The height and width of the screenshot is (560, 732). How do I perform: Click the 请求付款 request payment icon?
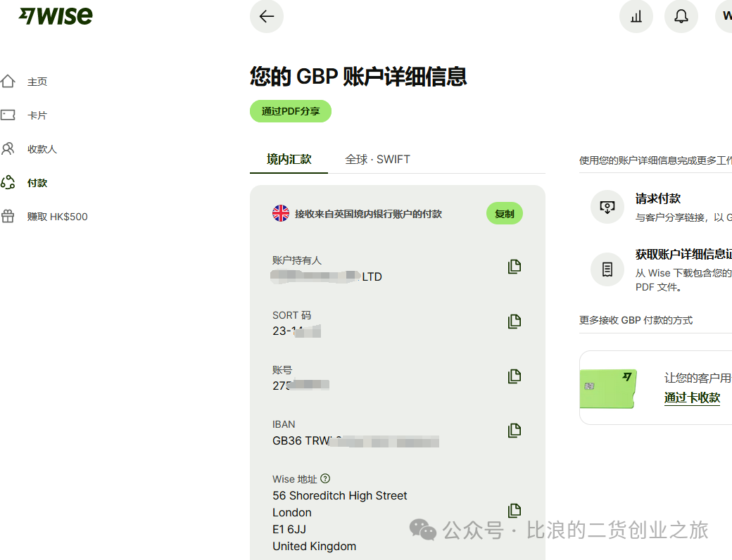point(607,207)
